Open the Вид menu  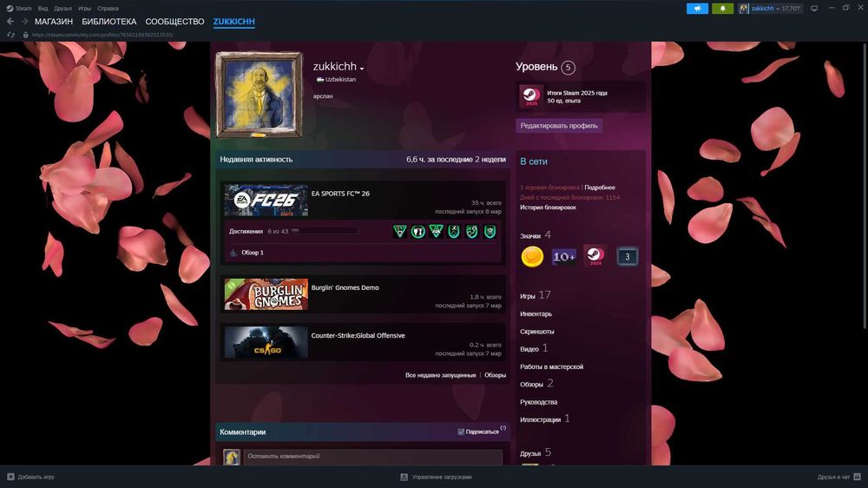pyautogui.click(x=43, y=9)
